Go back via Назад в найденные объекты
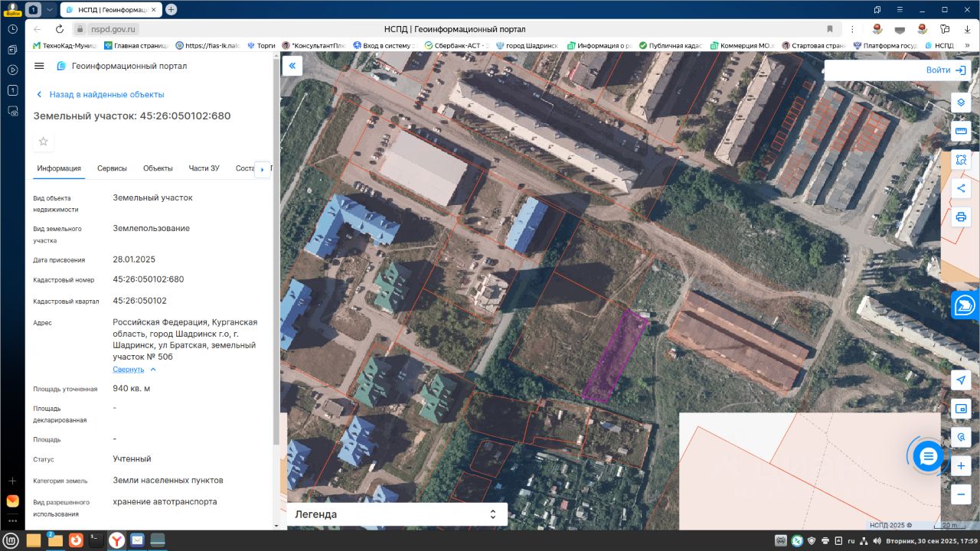The image size is (980, 551). pos(100,94)
